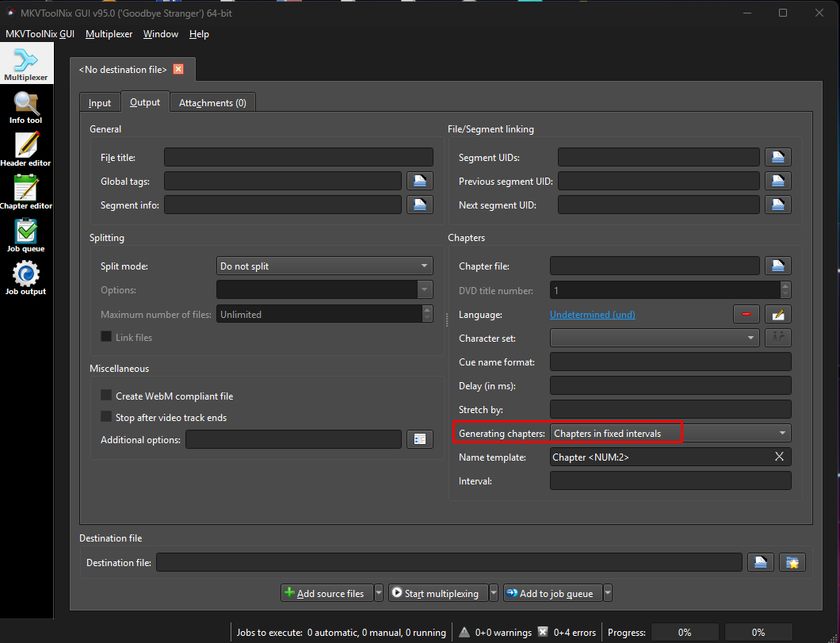
Task: Click the warnings triangle in status bar
Action: point(464,632)
